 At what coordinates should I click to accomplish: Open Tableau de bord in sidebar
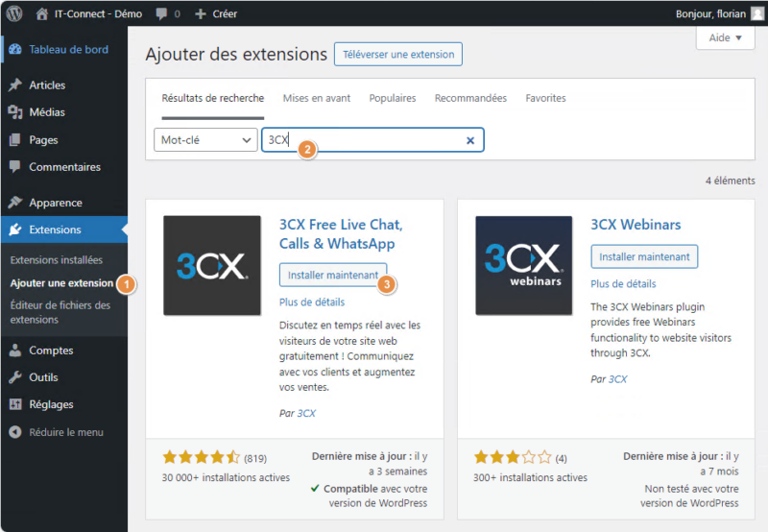click(x=68, y=50)
